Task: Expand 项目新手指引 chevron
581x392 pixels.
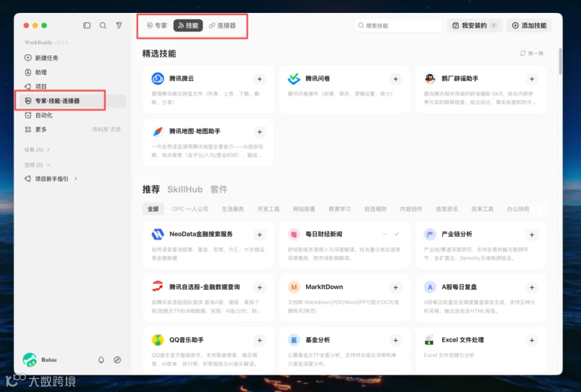Action: point(76,179)
